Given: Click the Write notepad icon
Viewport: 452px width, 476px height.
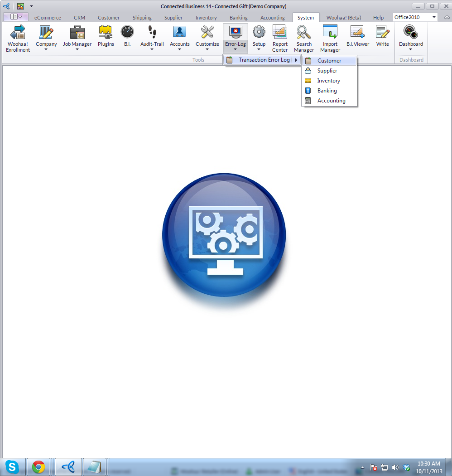Looking at the screenshot, I should coord(382,37).
